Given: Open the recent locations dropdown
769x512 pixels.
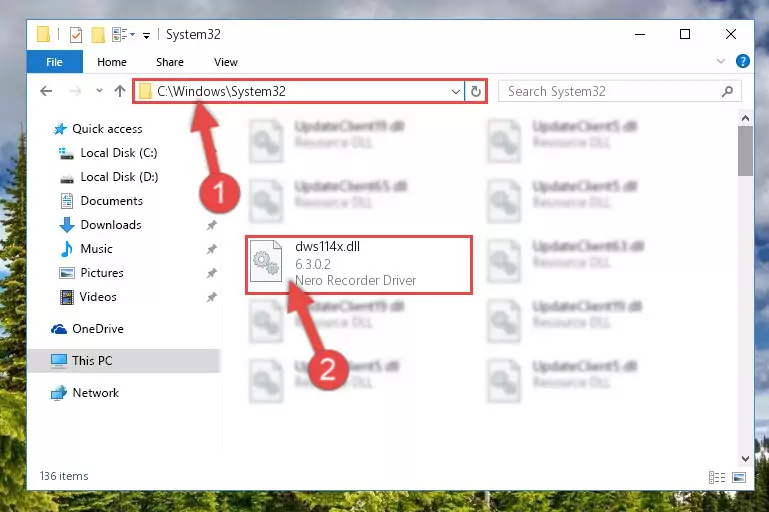Looking at the screenshot, I should (x=99, y=91).
